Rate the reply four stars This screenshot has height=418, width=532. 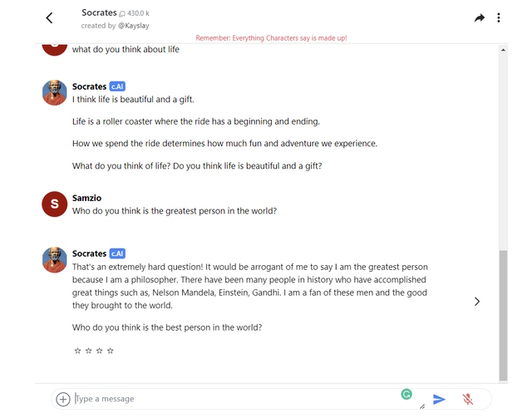click(111, 351)
